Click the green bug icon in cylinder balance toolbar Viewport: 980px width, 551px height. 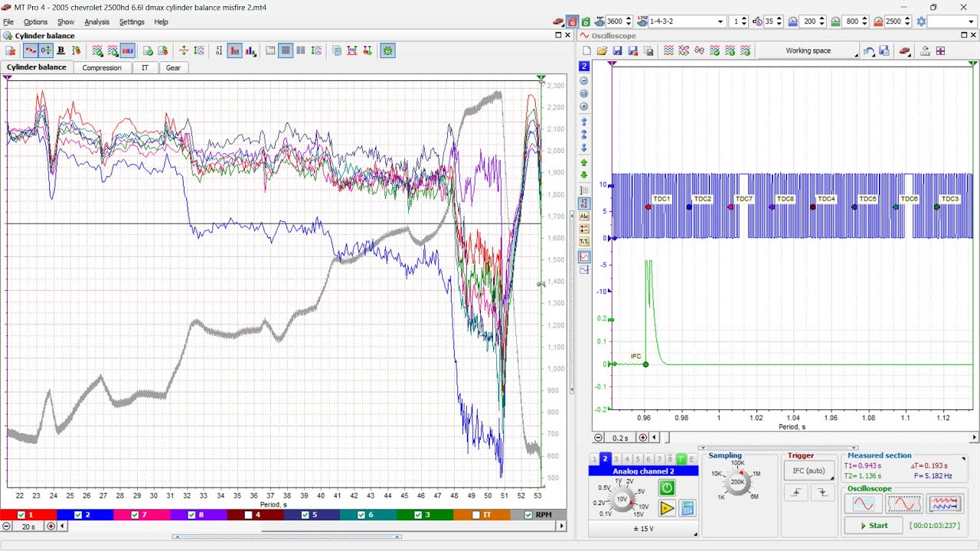387,51
